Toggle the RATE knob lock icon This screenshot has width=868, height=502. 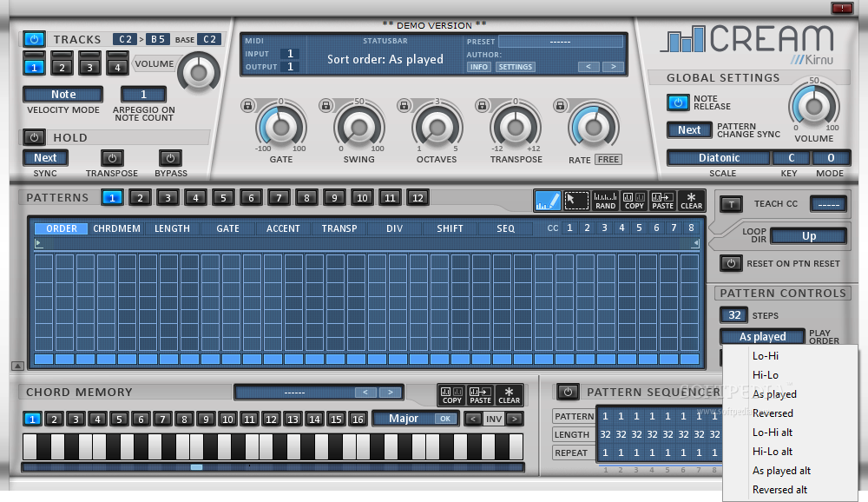coord(560,105)
